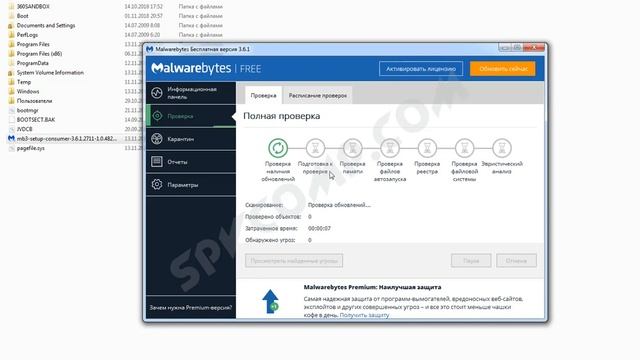The width and height of the screenshot is (640, 360).
Task: Click the Полная проверка heading
Action: (282, 116)
